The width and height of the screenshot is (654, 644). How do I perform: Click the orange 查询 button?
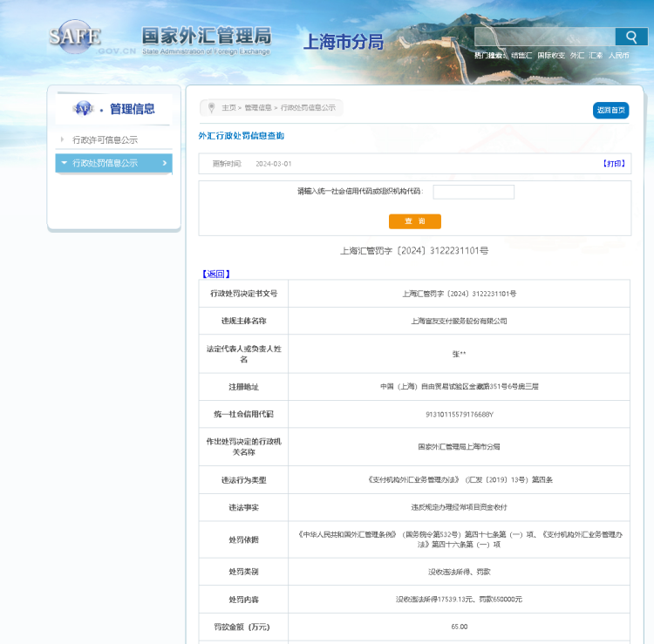414,221
